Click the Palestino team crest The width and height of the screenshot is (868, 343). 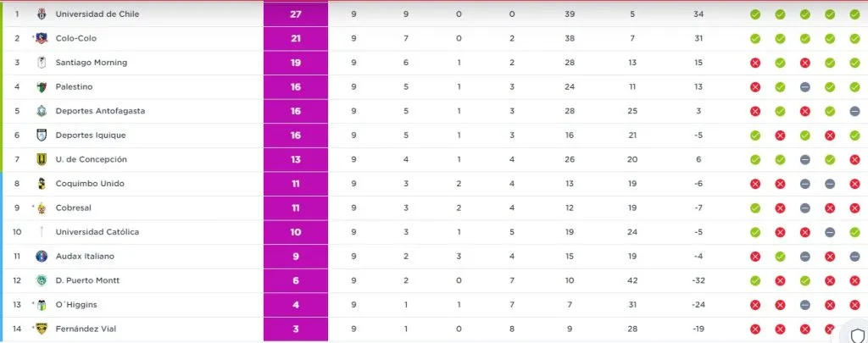pyautogui.click(x=40, y=86)
